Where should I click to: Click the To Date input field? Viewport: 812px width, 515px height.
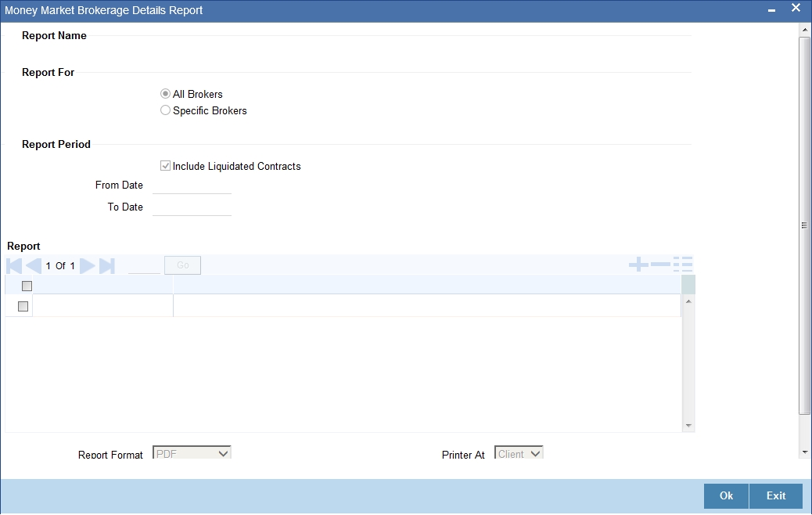192,207
